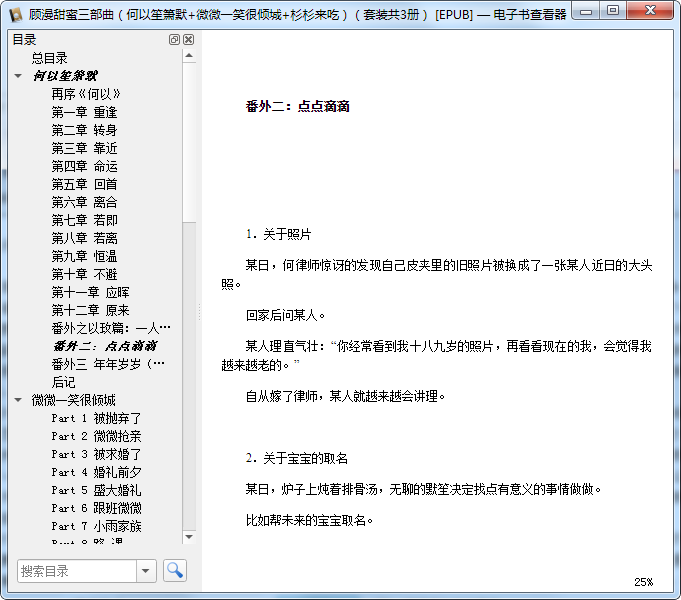Click the TOC scrollbar up arrow
The image size is (681, 600).
click(189, 55)
